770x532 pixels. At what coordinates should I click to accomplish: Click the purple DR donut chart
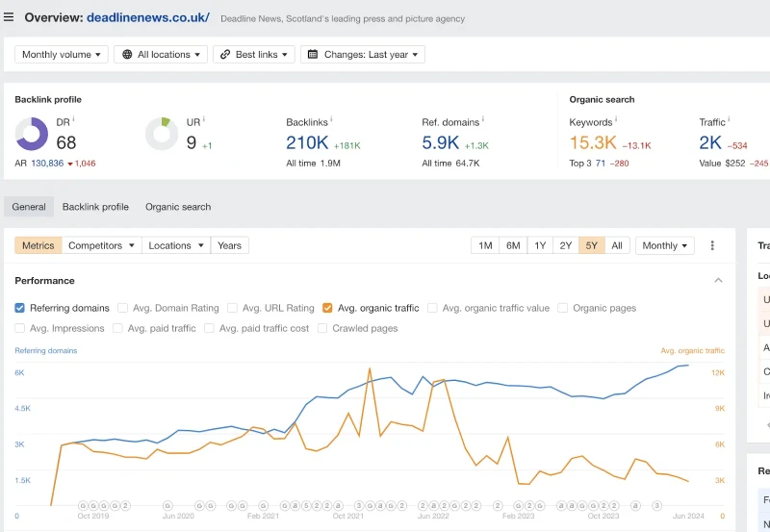32,134
